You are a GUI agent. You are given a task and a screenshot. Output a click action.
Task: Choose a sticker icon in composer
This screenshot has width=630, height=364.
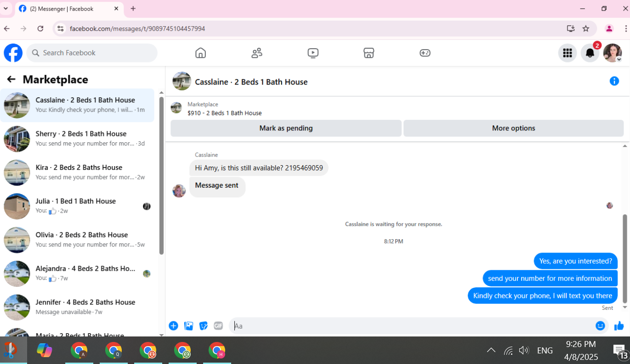pyautogui.click(x=204, y=326)
